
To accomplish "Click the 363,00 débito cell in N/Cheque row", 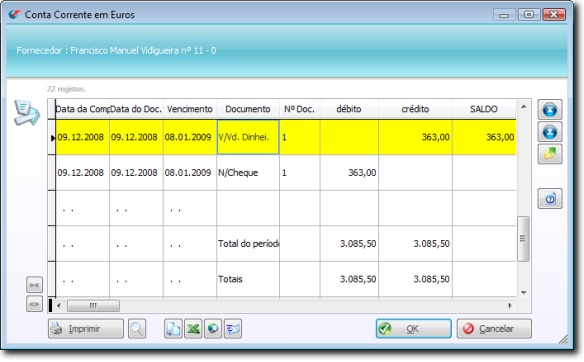I will [x=349, y=172].
